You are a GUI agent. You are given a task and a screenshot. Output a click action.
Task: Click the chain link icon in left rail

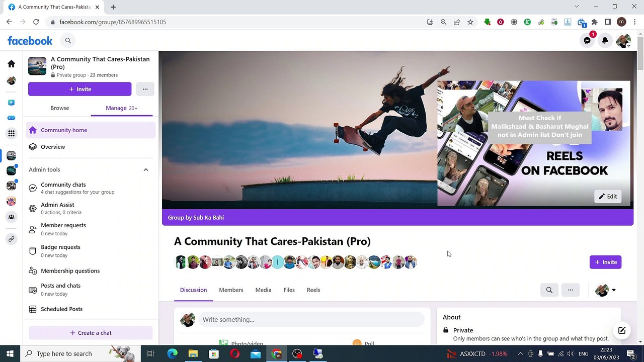pos(11,239)
